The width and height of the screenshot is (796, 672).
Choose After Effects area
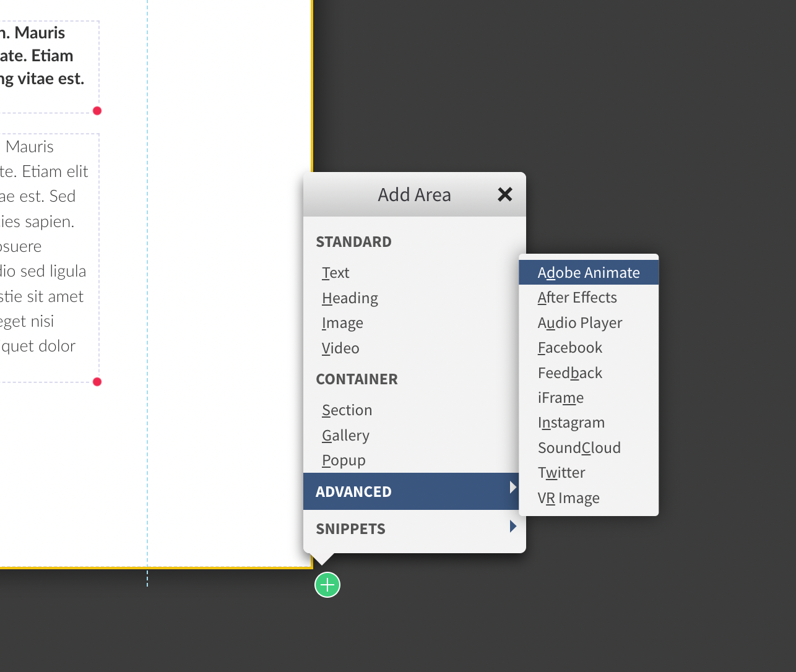pos(577,298)
